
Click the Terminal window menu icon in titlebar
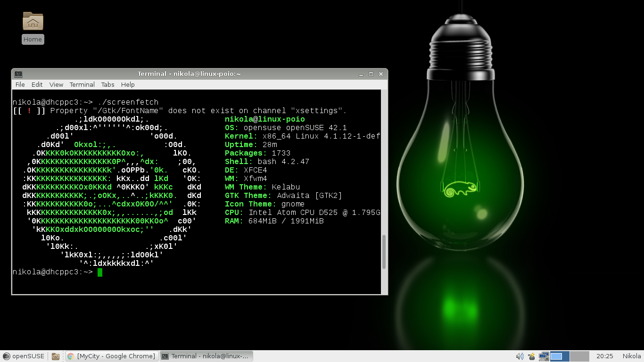[18, 74]
